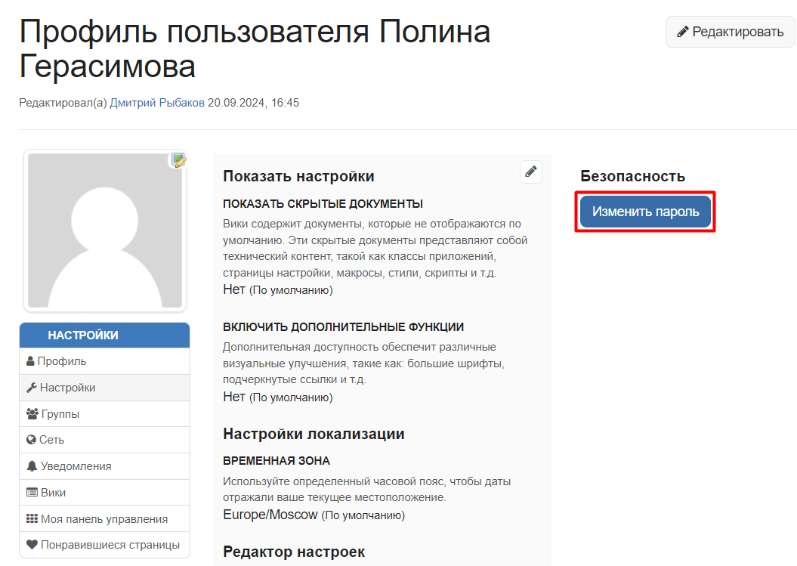
Task: Click the wrench icon next to Настройки
Action: click(x=32, y=388)
